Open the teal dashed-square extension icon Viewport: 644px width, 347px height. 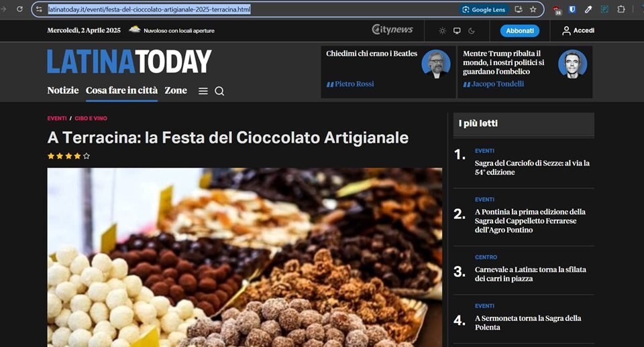pyautogui.click(x=604, y=9)
